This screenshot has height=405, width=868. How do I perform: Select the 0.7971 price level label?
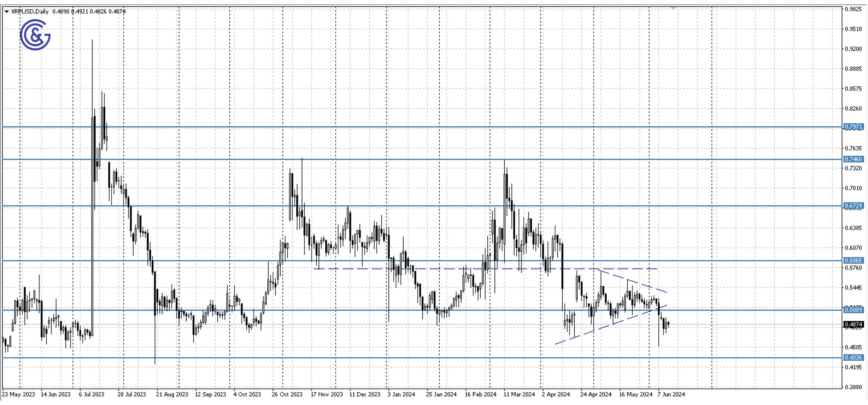853,127
